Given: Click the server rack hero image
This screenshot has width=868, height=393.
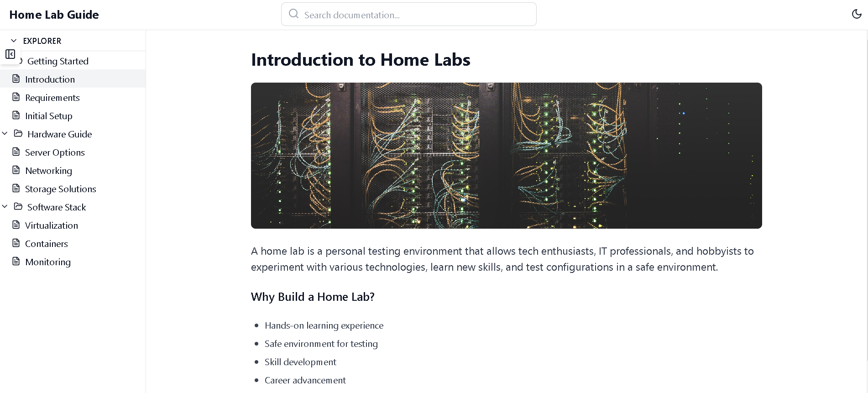Looking at the screenshot, I should pos(507,156).
